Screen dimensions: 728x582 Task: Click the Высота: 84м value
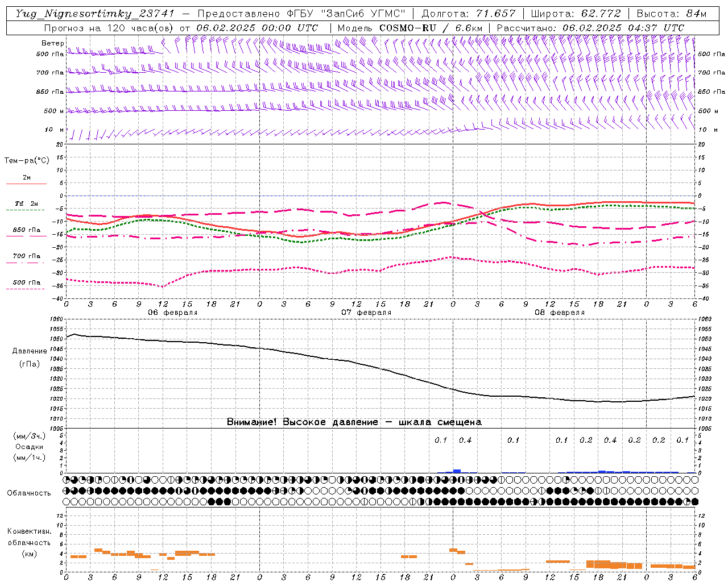coord(671,14)
